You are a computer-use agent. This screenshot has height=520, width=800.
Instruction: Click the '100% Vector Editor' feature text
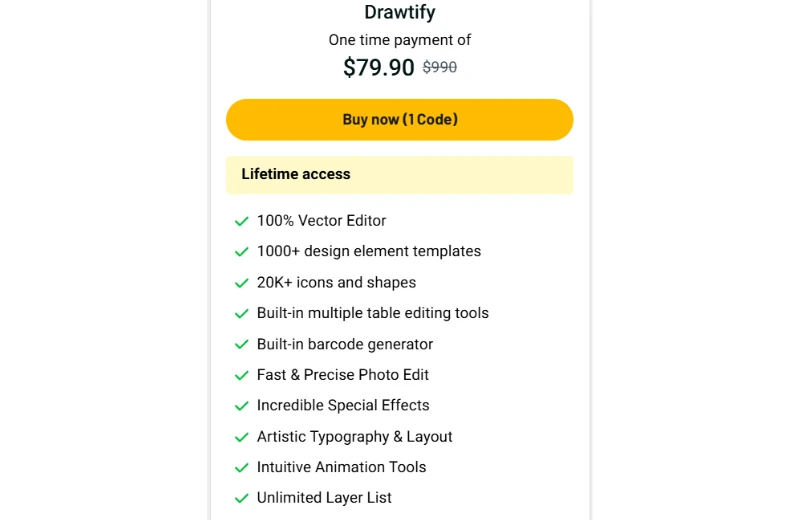[321, 220]
